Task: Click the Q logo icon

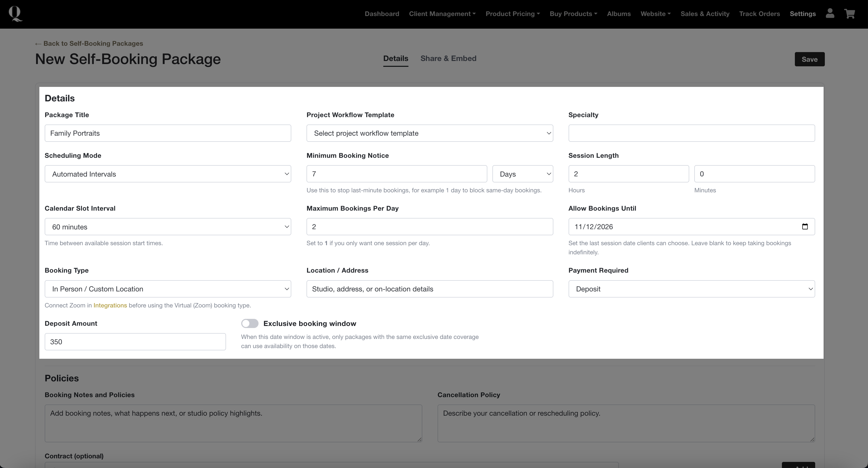Action: 15,14
